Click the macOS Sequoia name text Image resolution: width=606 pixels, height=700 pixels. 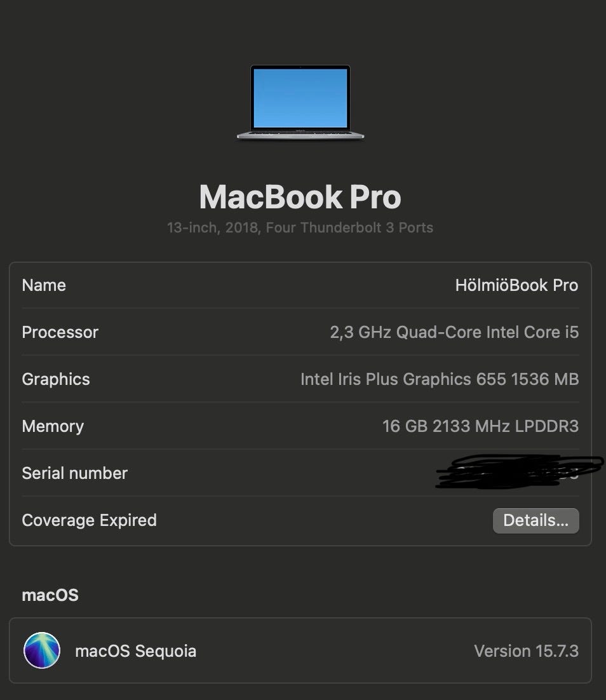click(136, 651)
